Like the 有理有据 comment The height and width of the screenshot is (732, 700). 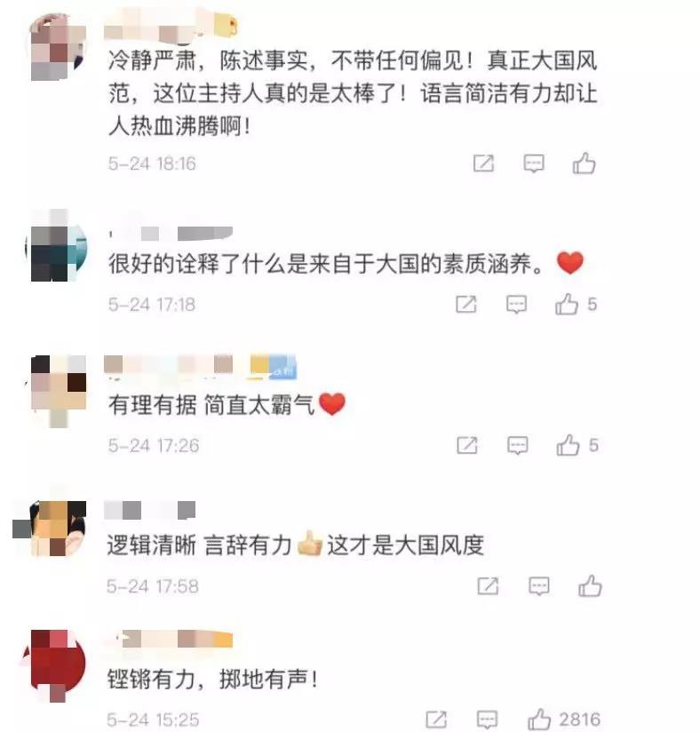(568, 445)
